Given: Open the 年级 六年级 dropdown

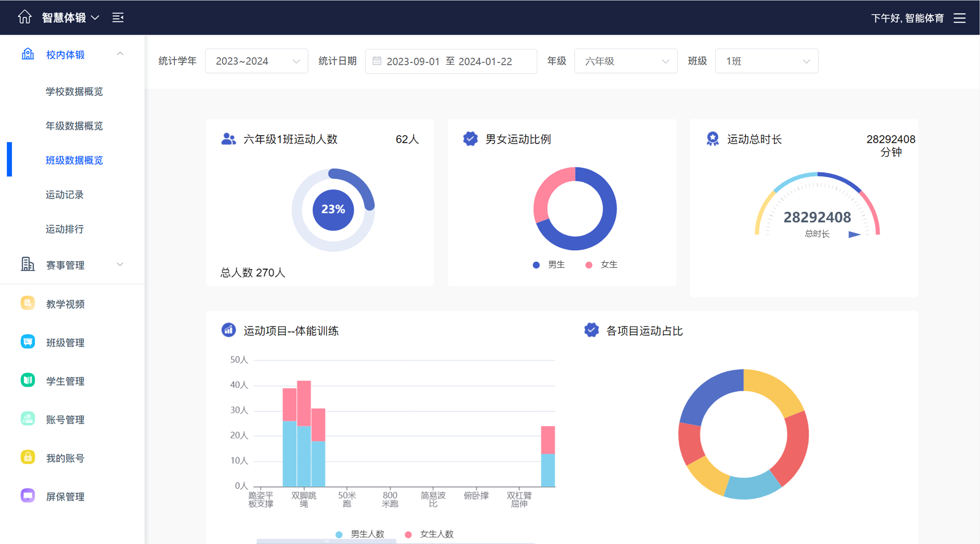Looking at the screenshot, I should 625,61.
